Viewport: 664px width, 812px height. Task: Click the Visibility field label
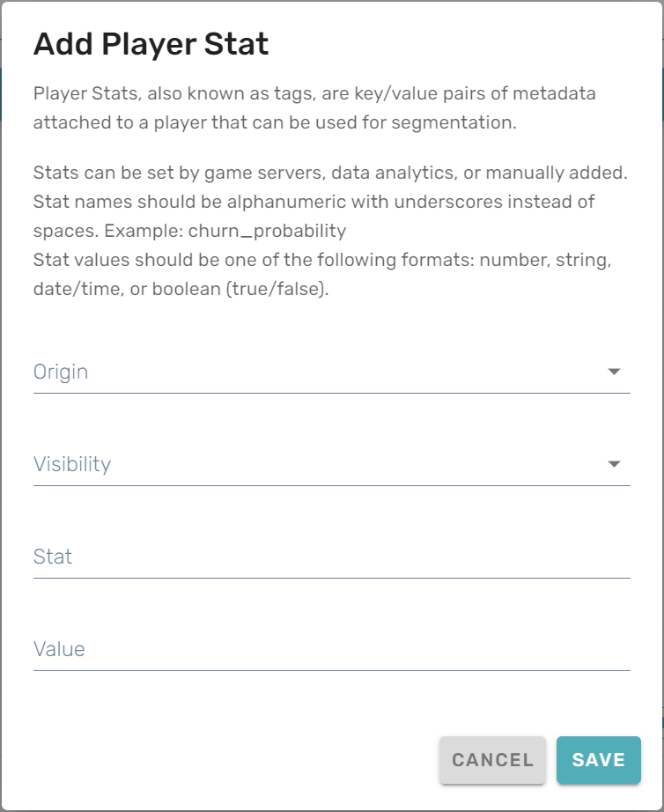point(72,464)
